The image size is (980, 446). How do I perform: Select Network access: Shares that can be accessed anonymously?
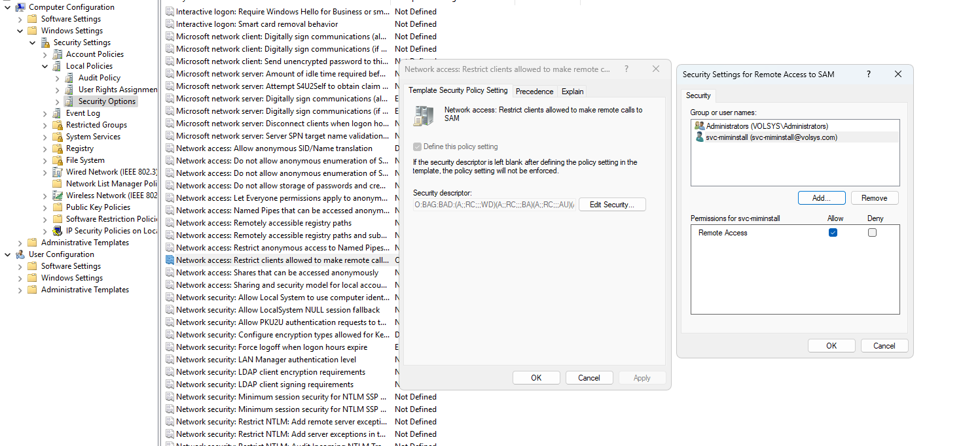click(277, 273)
